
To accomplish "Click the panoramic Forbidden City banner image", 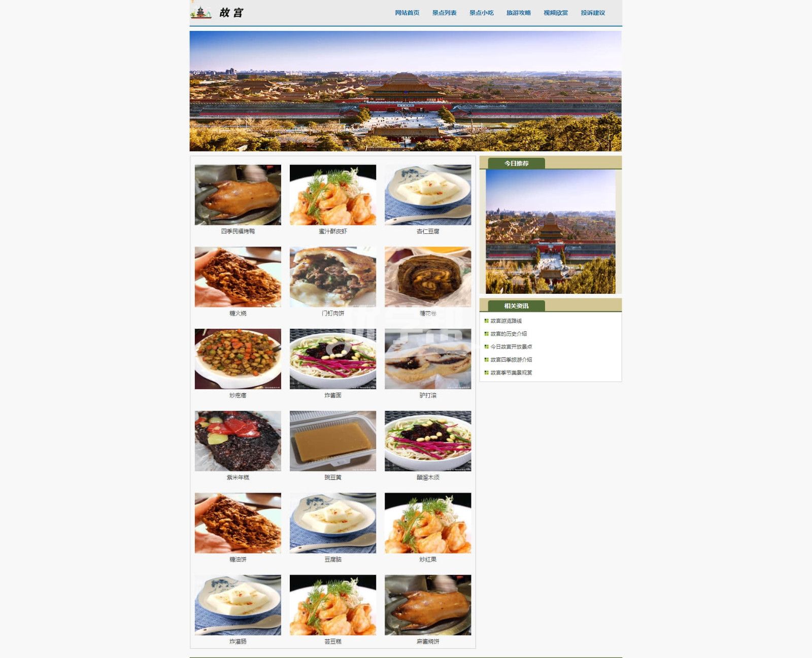I will click(x=405, y=91).
